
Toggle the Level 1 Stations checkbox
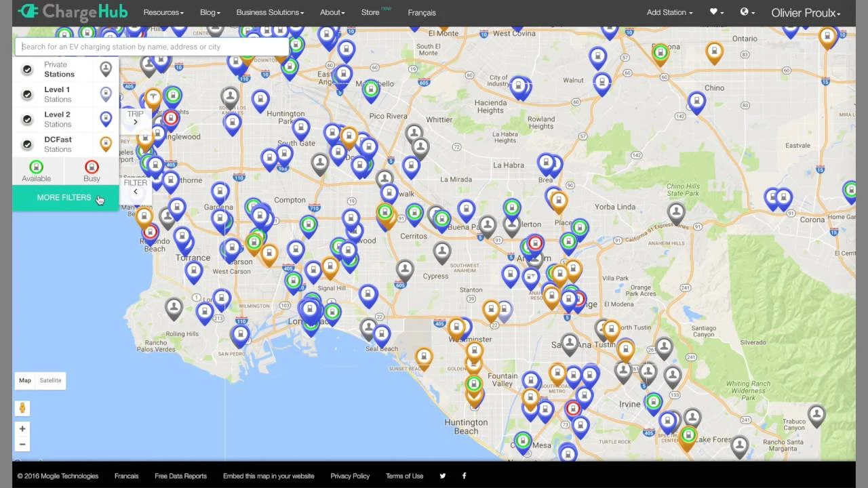click(27, 94)
